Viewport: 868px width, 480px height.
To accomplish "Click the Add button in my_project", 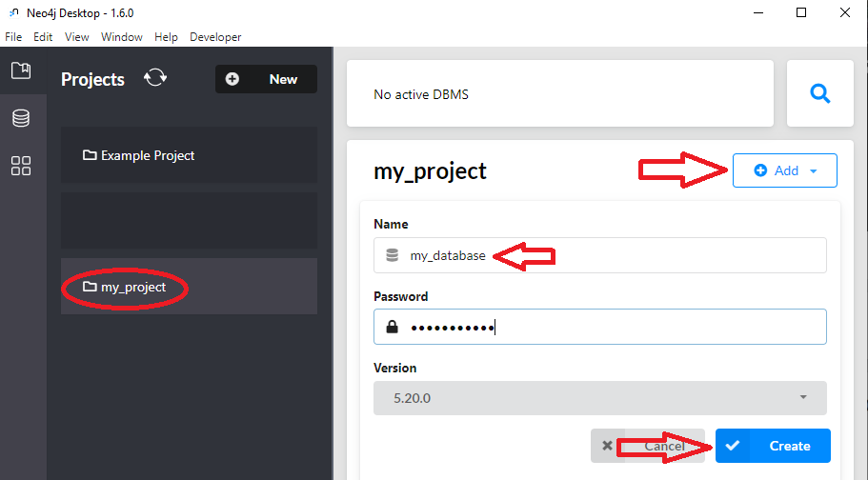I will click(784, 170).
